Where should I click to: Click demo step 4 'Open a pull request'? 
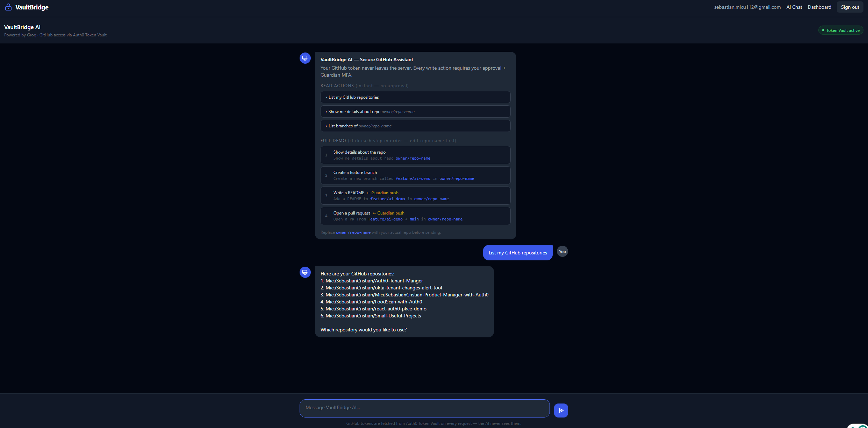pos(415,216)
